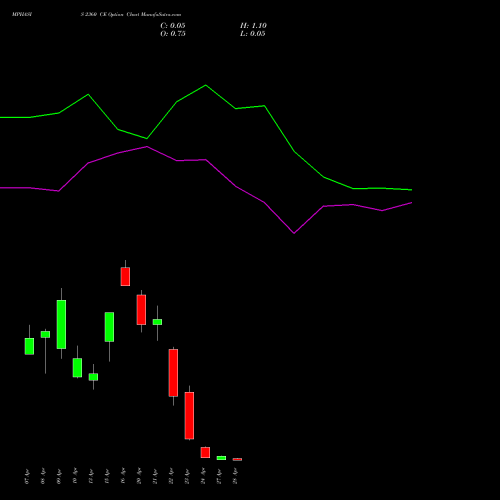Click the CE Option Chart title text
This screenshot has width=500, height=500.
click(131, 15)
